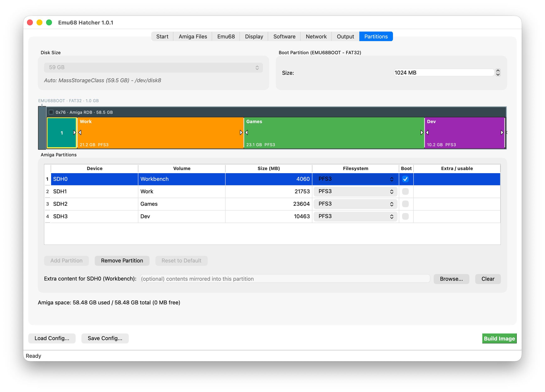Select the SDH2 device cell

tap(95, 204)
